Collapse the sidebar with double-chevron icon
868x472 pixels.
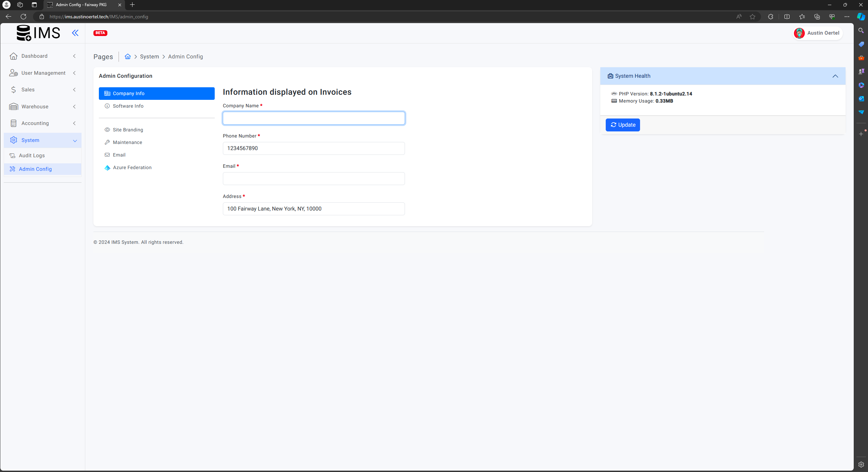(75, 33)
